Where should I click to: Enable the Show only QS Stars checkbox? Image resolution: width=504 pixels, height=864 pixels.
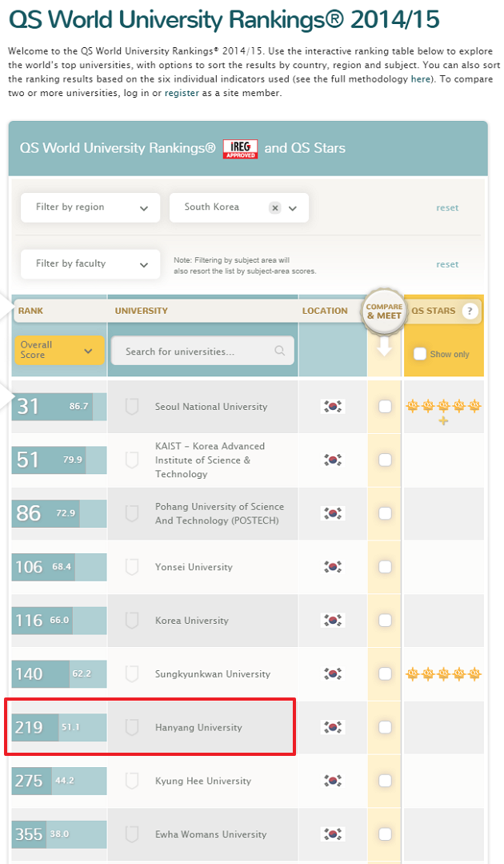(x=420, y=354)
